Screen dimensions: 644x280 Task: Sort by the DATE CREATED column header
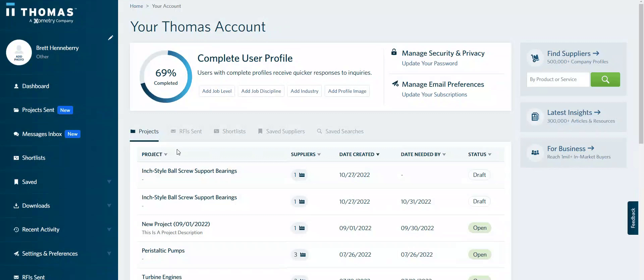tap(359, 154)
